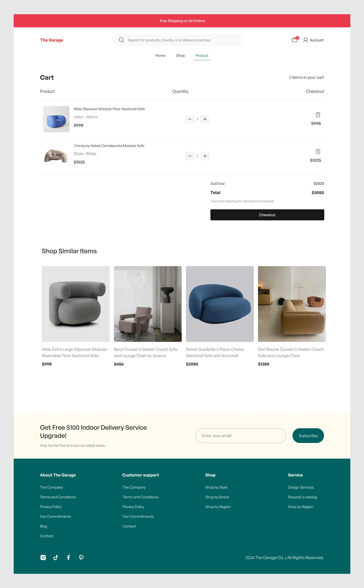Open the TikTok footer icon
The height and width of the screenshot is (588, 364).
tap(56, 557)
